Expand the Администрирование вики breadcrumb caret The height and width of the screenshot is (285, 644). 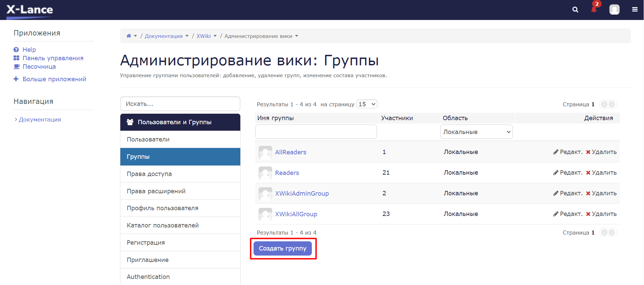(297, 36)
